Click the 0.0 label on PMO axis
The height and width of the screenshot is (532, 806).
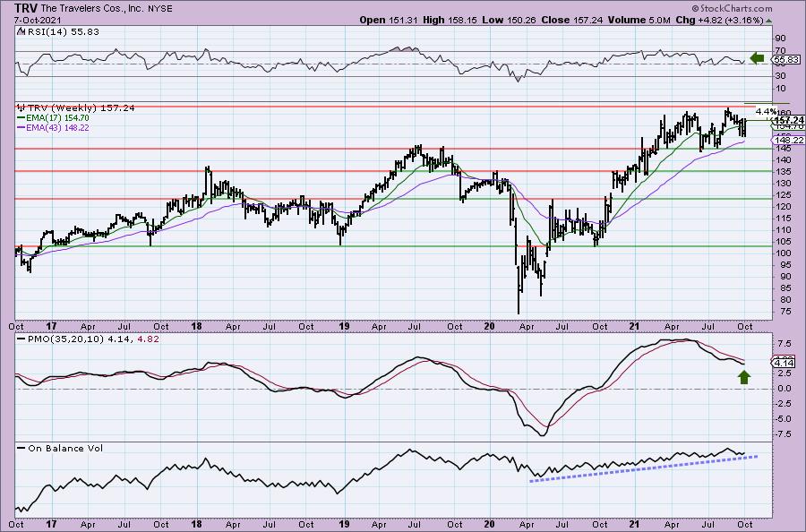point(785,389)
